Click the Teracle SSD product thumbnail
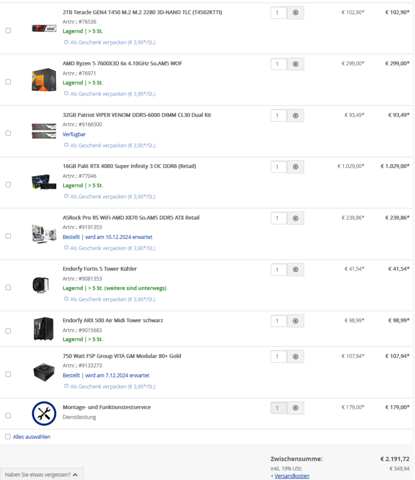415x480 pixels. [x=44, y=28]
